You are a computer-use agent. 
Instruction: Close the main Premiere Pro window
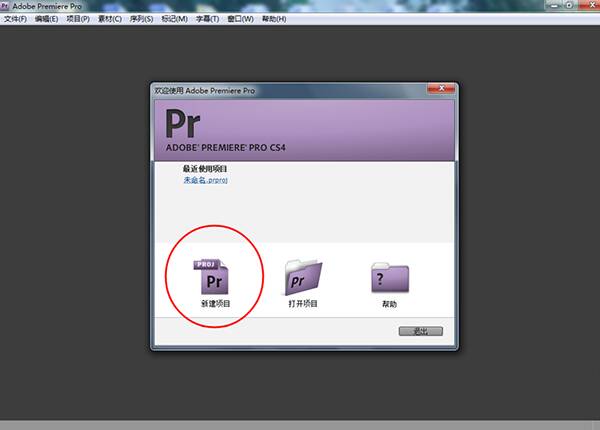589,5
